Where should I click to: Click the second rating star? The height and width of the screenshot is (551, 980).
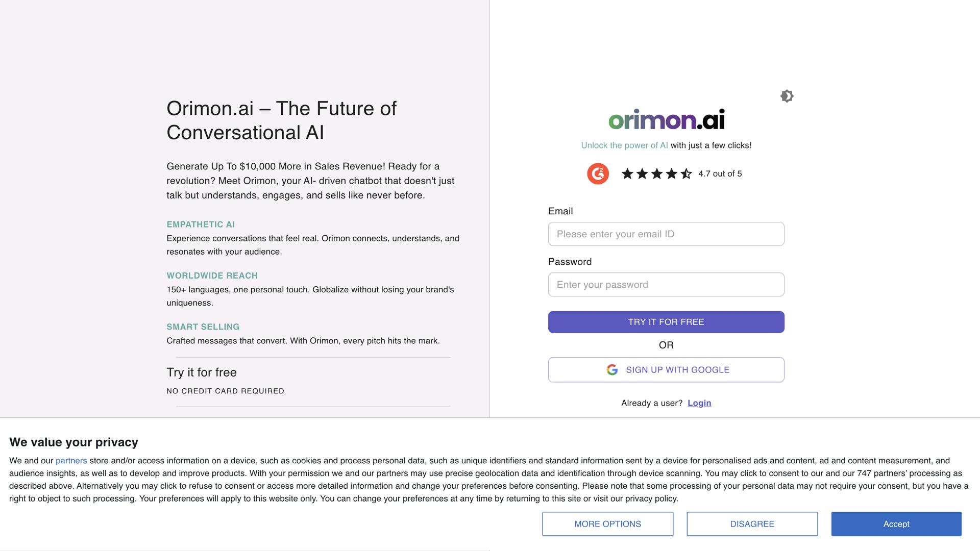(x=643, y=173)
